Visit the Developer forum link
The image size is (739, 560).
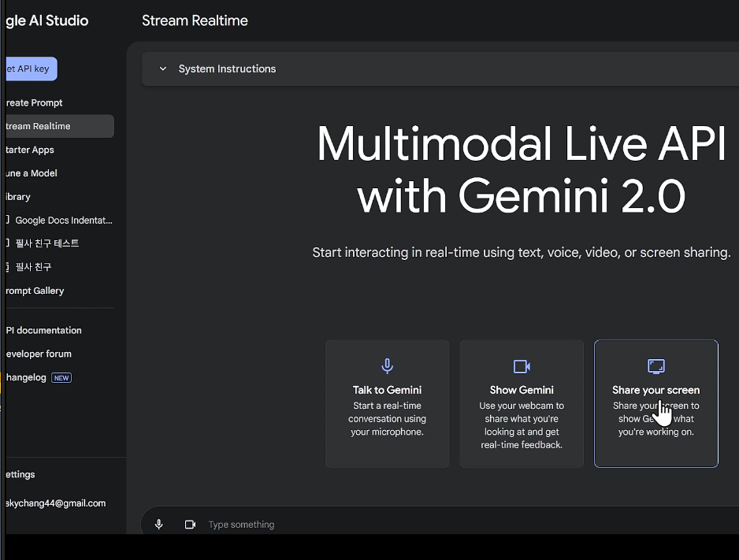39,354
